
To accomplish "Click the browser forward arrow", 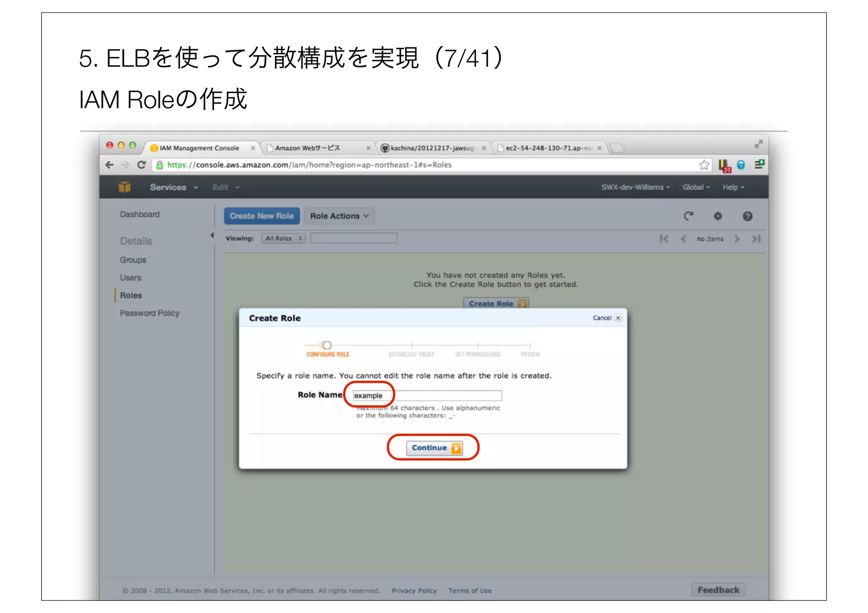I will click(125, 165).
